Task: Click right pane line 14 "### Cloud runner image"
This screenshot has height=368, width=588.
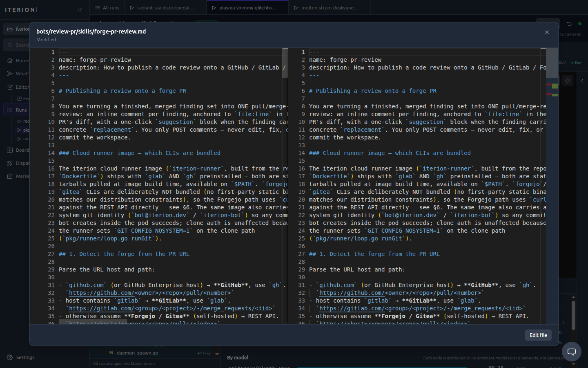Action: tap(390, 153)
